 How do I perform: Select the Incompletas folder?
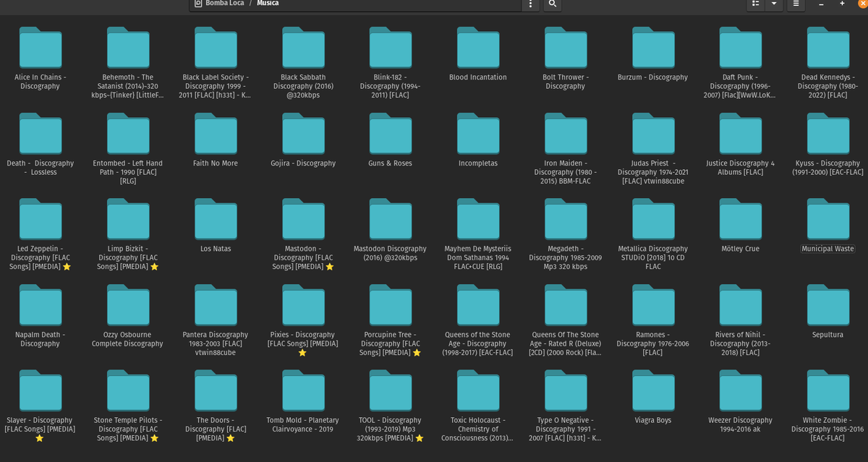tap(478, 133)
